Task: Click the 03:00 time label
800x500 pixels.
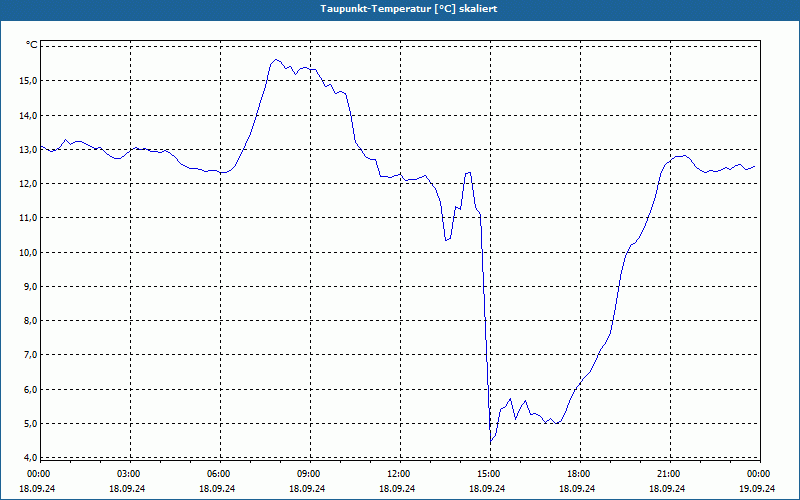Action: (129, 474)
